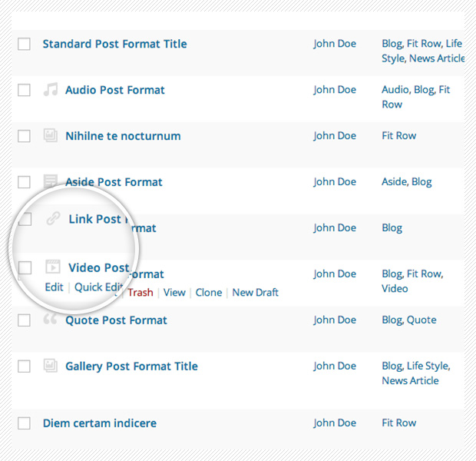Tick the Quote Post Format checkbox
The height and width of the screenshot is (461, 476).
pos(24,320)
